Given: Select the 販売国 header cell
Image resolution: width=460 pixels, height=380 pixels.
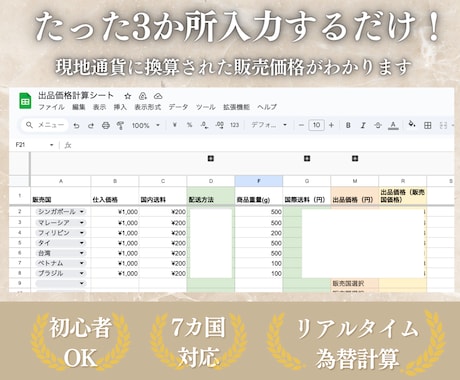Looking at the screenshot, I should [61, 196].
